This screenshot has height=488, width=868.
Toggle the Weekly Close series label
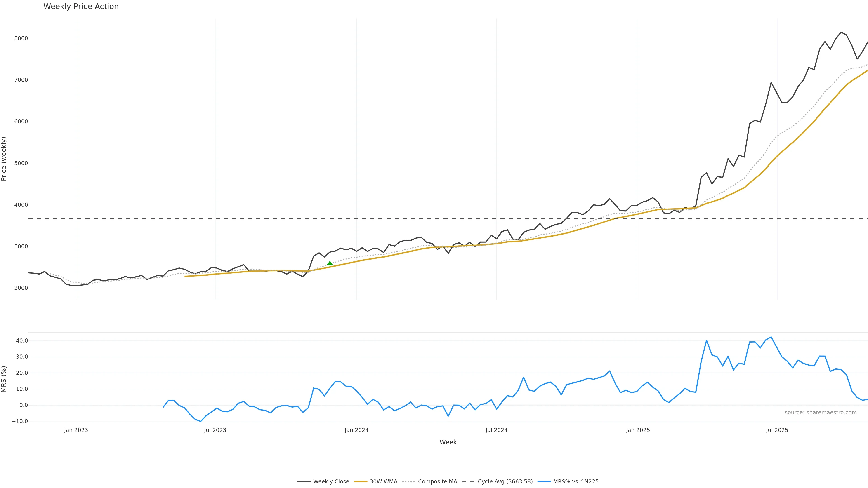[x=331, y=482]
